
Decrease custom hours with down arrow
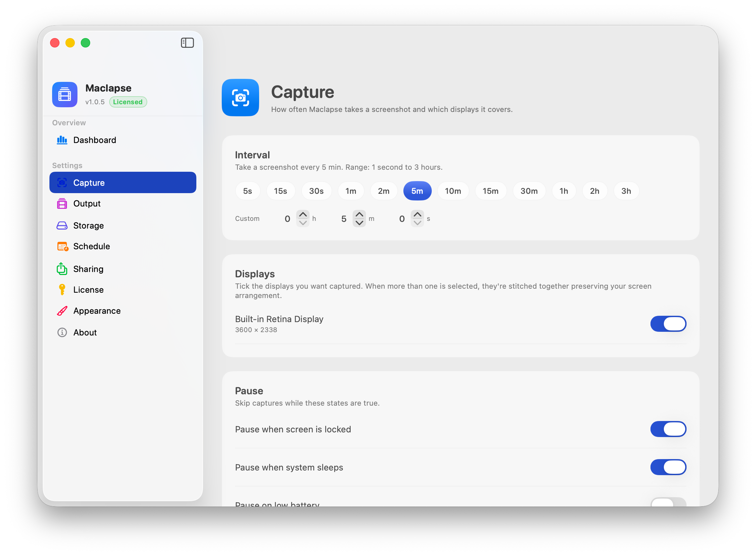pos(303,223)
